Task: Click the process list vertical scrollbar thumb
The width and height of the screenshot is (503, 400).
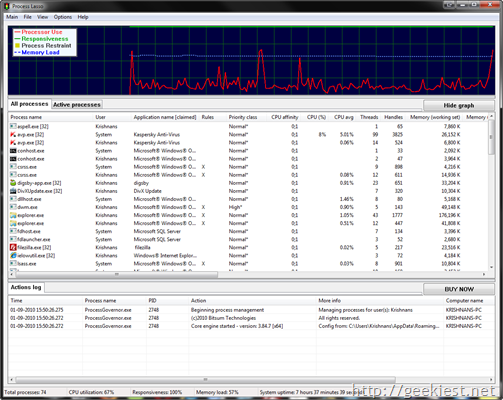Action: (x=491, y=137)
